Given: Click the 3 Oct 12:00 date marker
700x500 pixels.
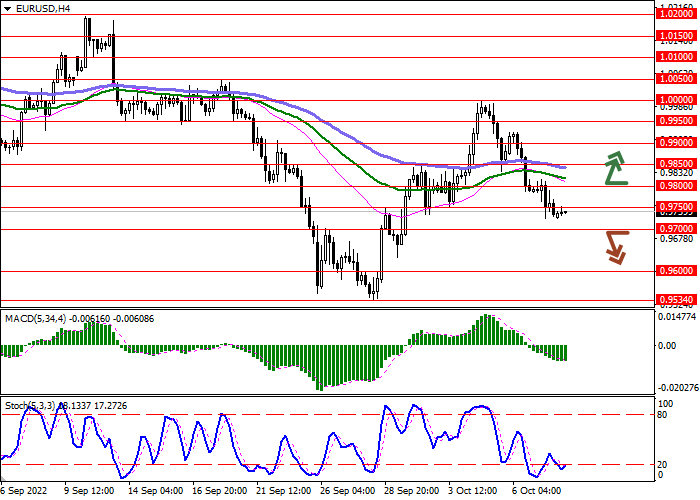Looking at the screenshot, I should 470,492.
